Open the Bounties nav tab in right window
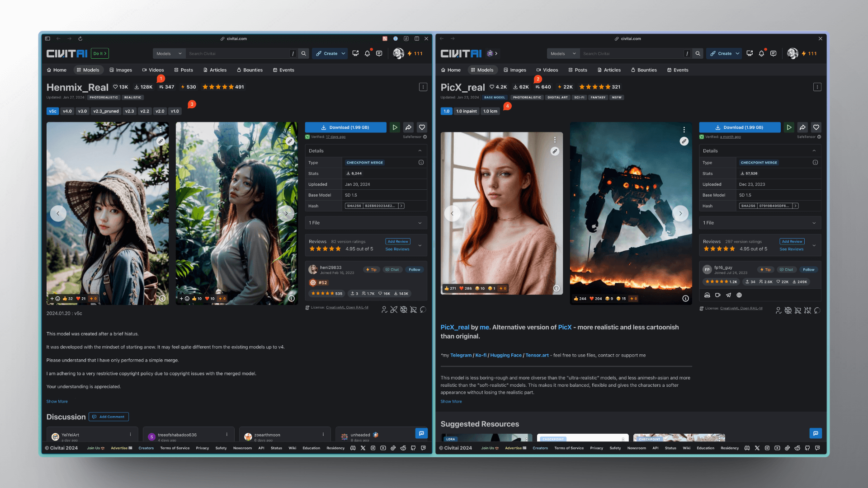This screenshot has width=868, height=488. [x=644, y=70]
